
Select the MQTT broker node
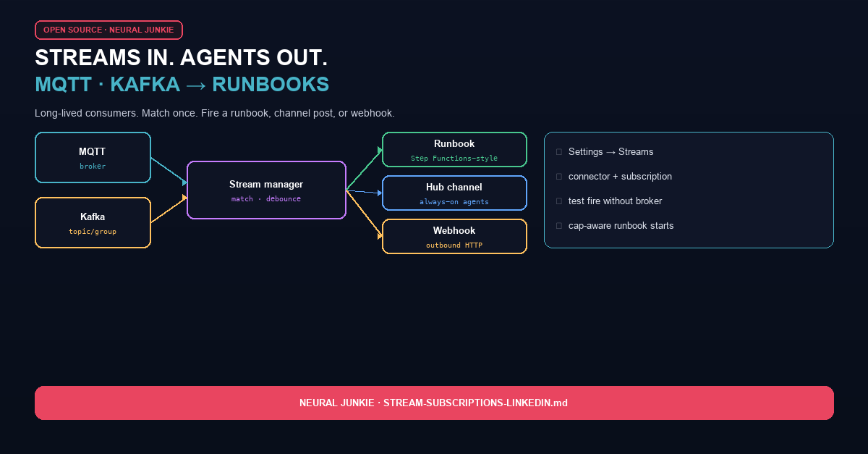click(x=93, y=157)
